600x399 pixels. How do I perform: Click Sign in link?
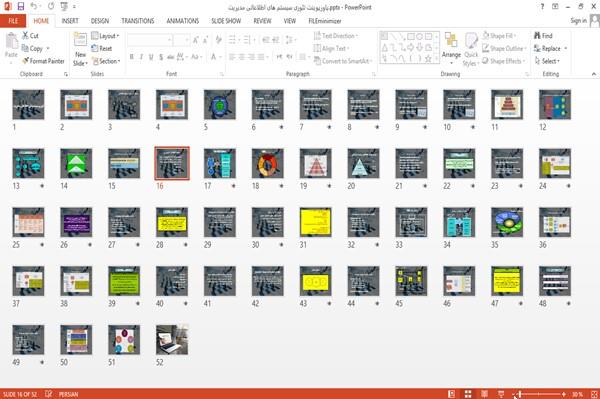click(578, 21)
